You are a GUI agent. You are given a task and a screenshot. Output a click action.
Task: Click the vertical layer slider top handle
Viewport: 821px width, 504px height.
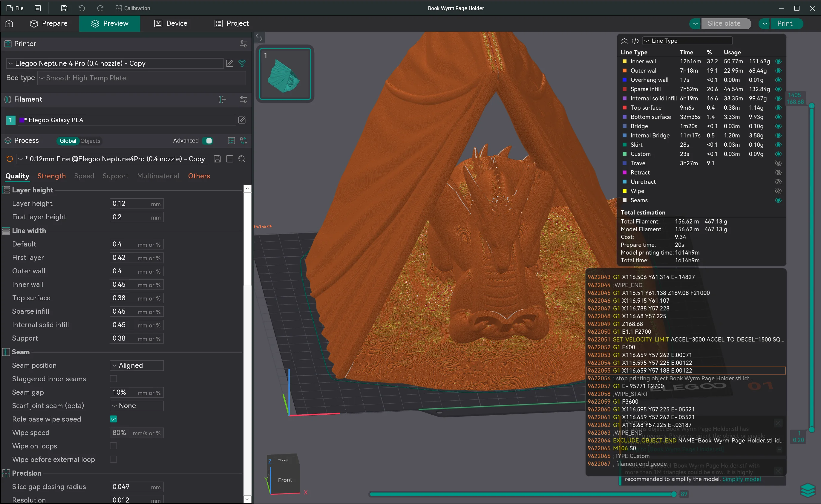(812, 106)
